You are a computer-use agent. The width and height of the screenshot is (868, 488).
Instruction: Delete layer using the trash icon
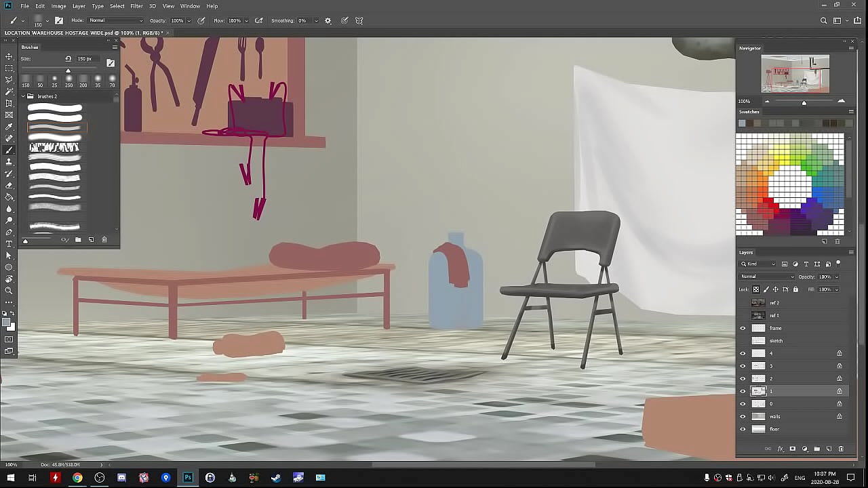pyautogui.click(x=841, y=449)
